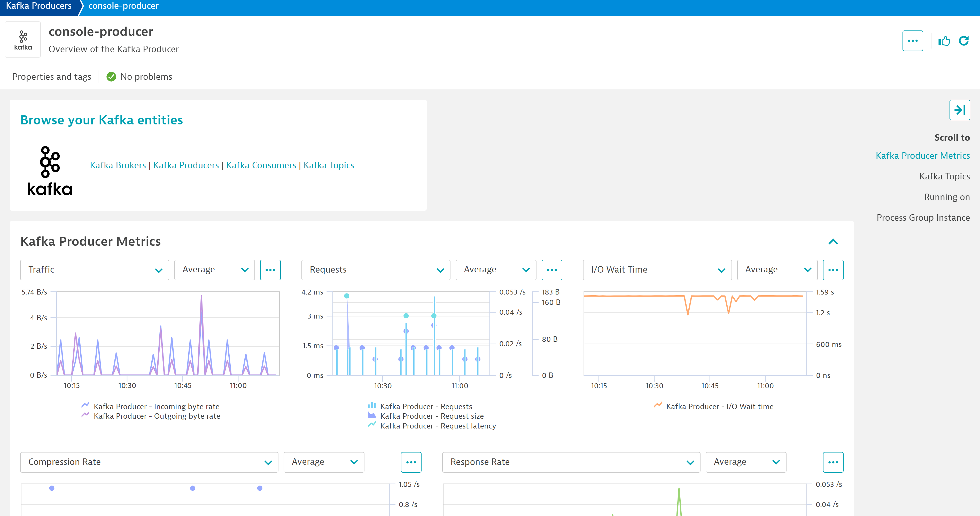Click the small kafka logo tile
This screenshot has width=980, height=516.
23,39
